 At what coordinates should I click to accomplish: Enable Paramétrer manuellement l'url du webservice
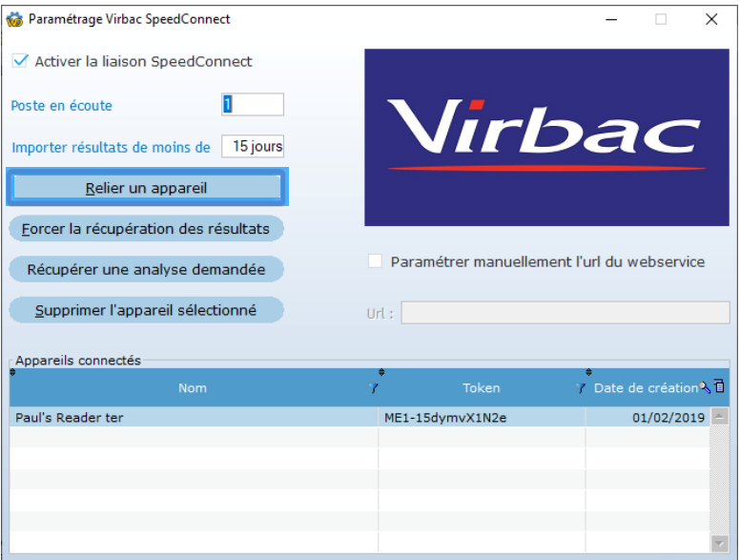[x=375, y=261]
